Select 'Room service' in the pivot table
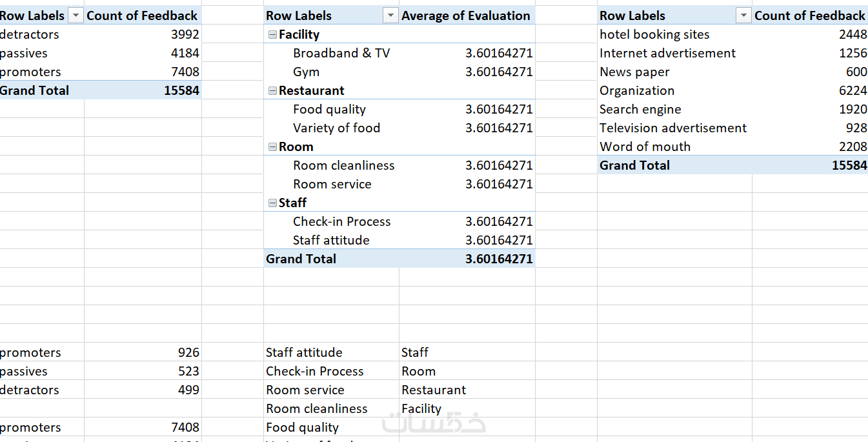The image size is (868, 442). (332, 184)
